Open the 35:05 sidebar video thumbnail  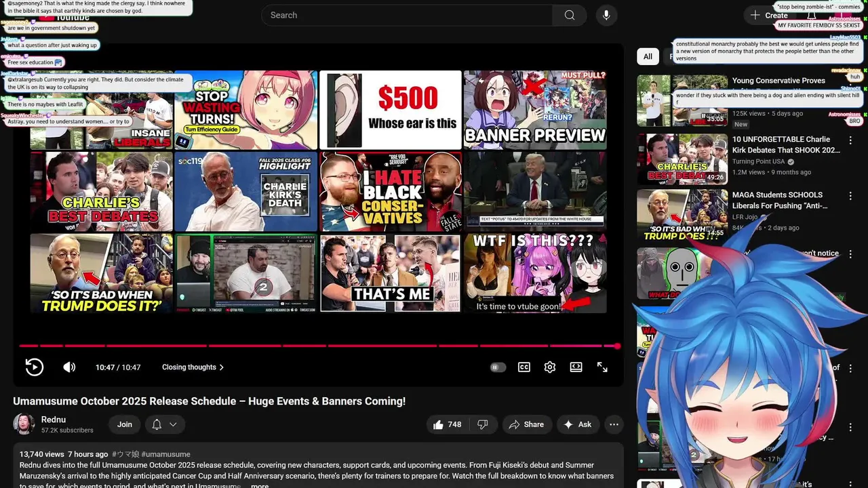click(682, 100)
